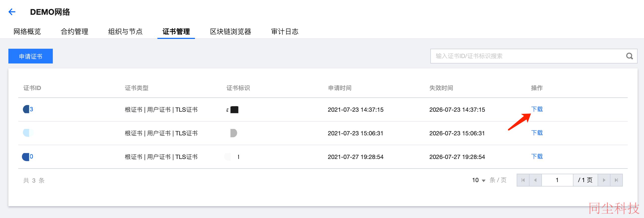
Task: Jump to first page pagination icon
Action: (523, 180)
